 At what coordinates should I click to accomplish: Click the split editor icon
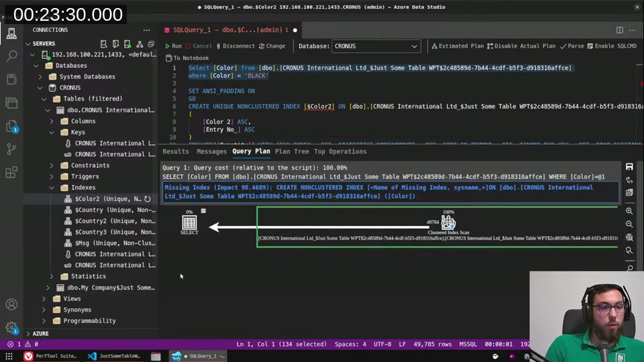coord(619,30)
